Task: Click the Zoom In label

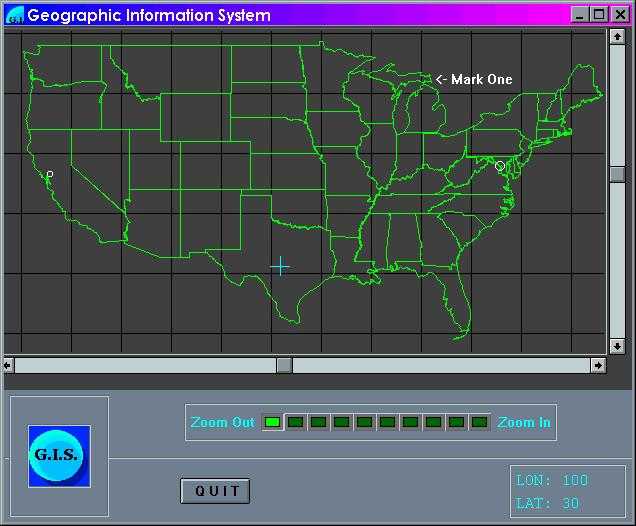Action: 524,422
